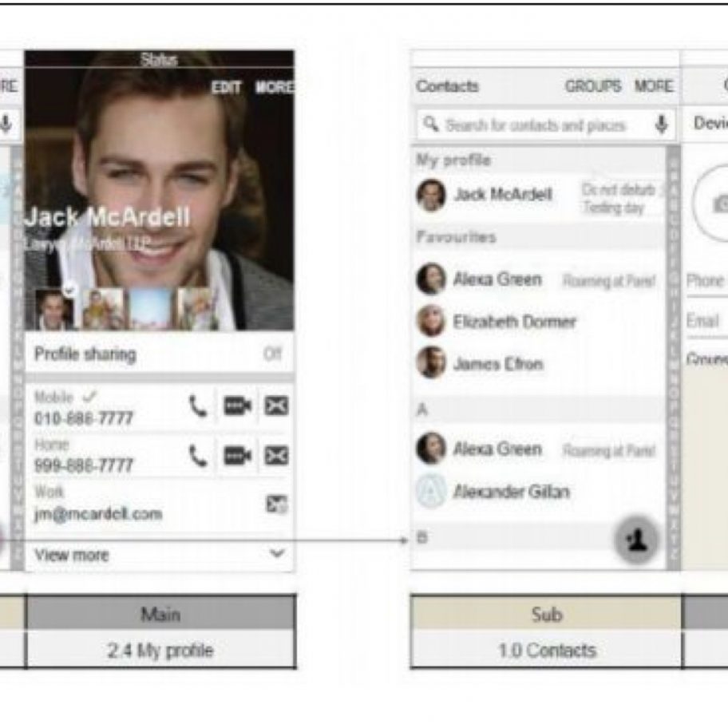Tap microphone icon in contacts search bar
Screen dimensions: 728x728
coord(661,125)
